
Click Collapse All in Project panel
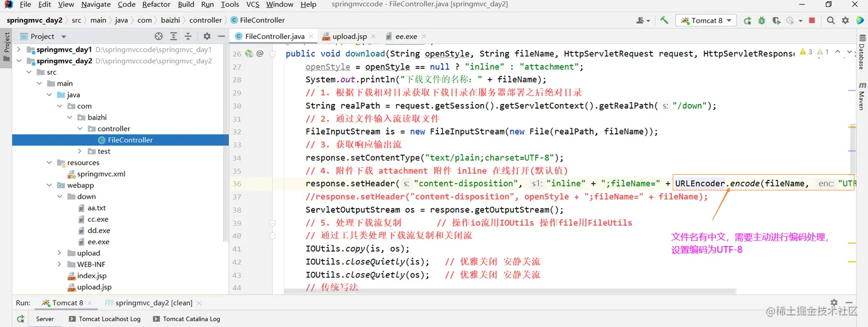click(x=188, y=36)
